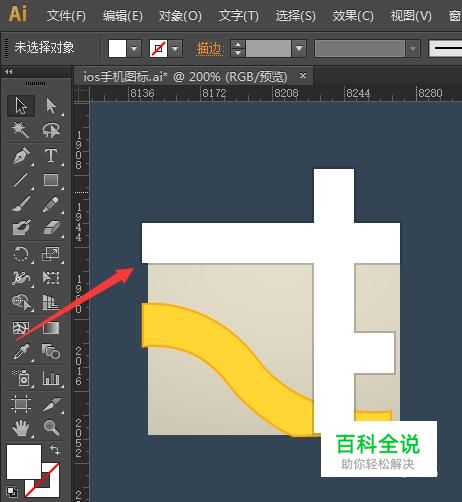The height and width of the screenshot is (502, 462).
Task: Click the 描边 stroke panel link
Action: pyautogui.click(x=209, y=49)
